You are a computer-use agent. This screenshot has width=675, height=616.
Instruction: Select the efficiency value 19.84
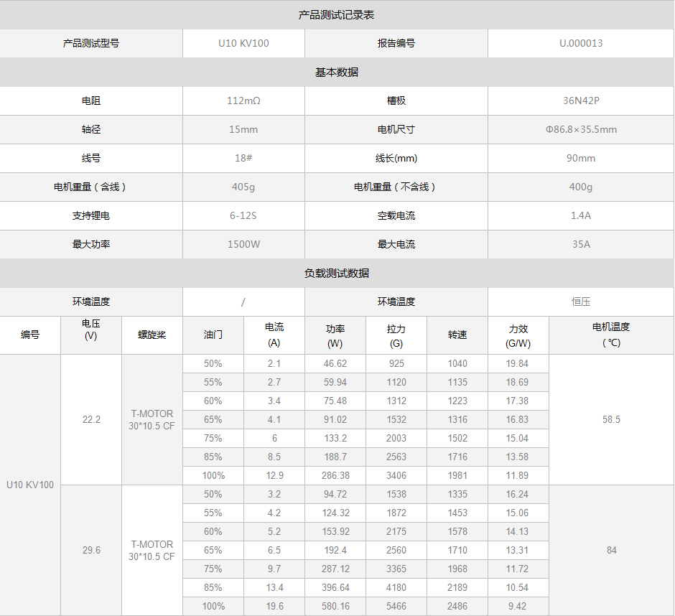tap(518, 363)
